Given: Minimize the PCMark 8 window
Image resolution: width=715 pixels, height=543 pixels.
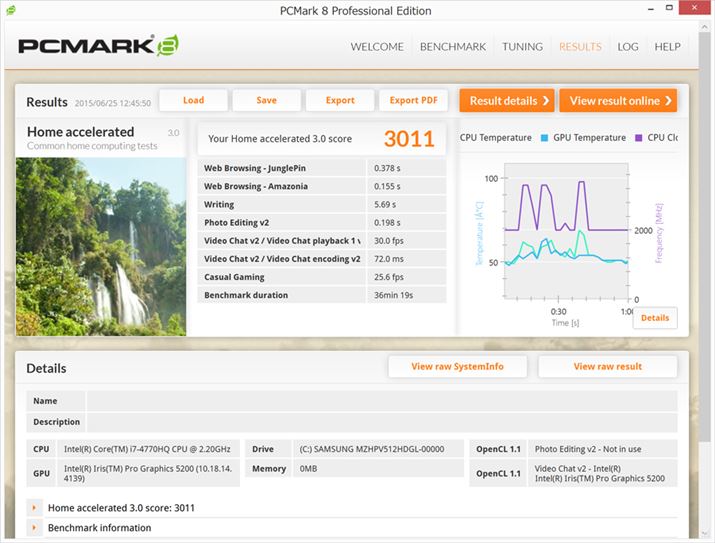Looking at the screenshot, I should [x=651, y=9].
